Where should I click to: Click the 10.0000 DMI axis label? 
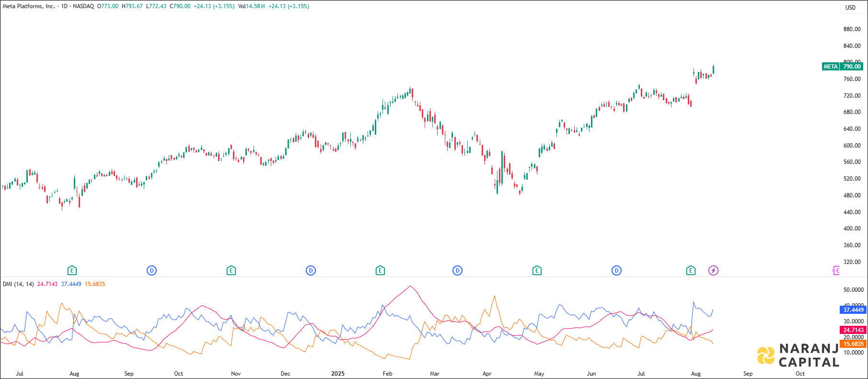(854, 353)
